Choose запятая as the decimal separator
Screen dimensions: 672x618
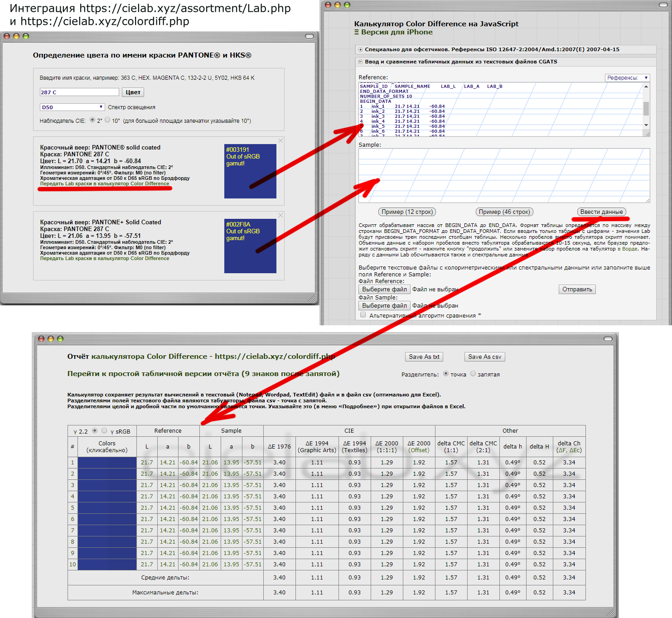(473, 374)
